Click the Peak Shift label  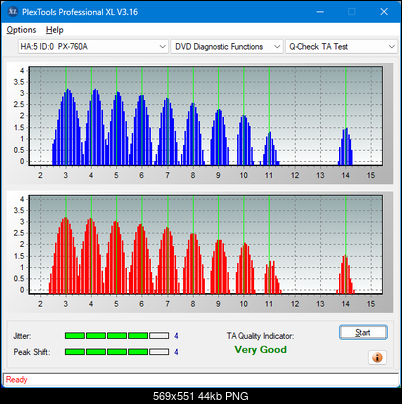click(x=32, y=352)
